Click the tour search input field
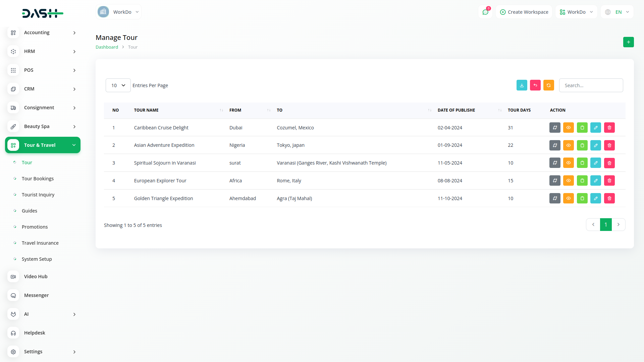The height and width of the screenshot is (362, 644). [591, 85]
